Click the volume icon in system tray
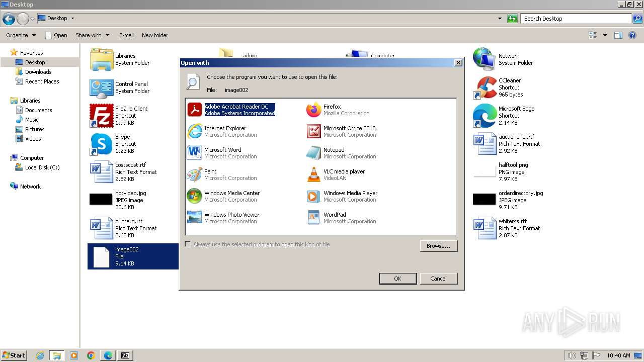 tap(572, 355)
